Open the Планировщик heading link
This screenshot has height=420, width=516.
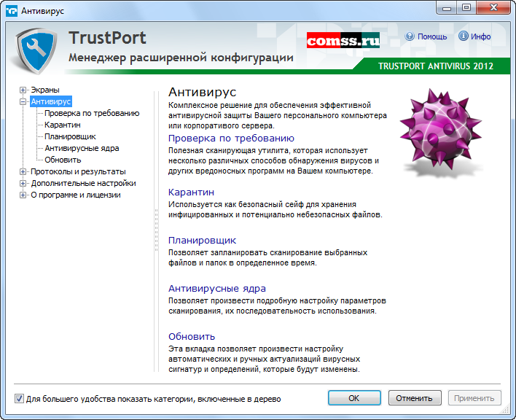(202, 241)
